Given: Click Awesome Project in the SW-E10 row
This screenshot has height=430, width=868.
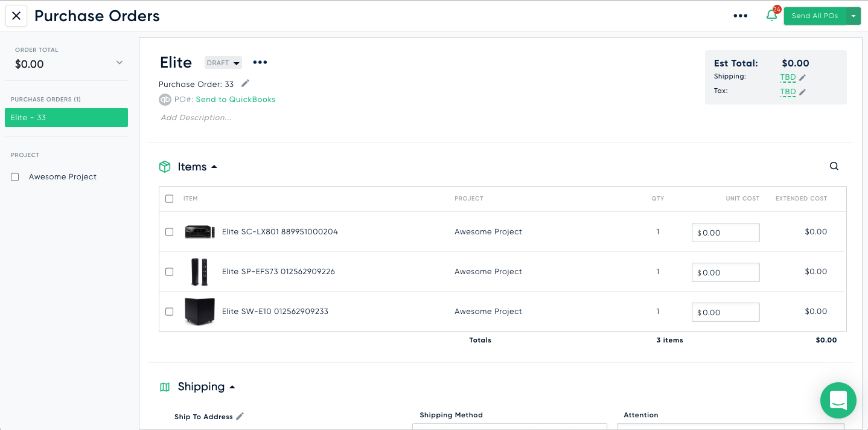Looking at the screenshot, I should click(x=488, y=312).
